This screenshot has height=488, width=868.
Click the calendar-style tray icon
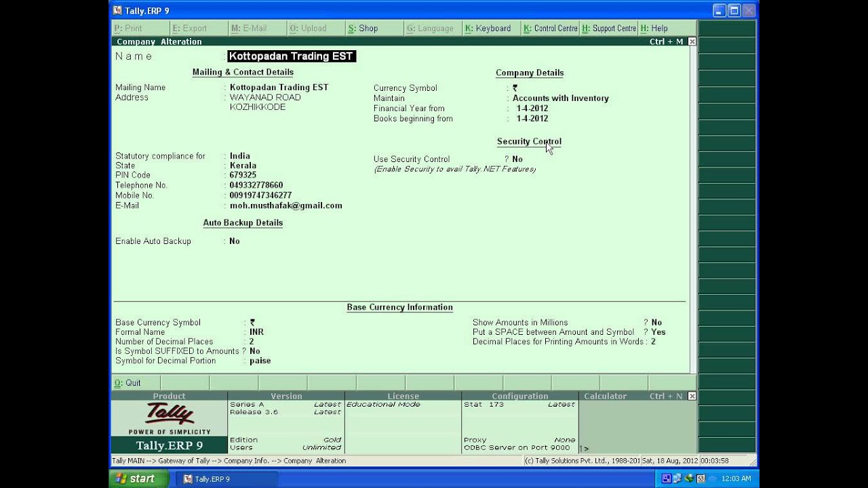[701, 479]
